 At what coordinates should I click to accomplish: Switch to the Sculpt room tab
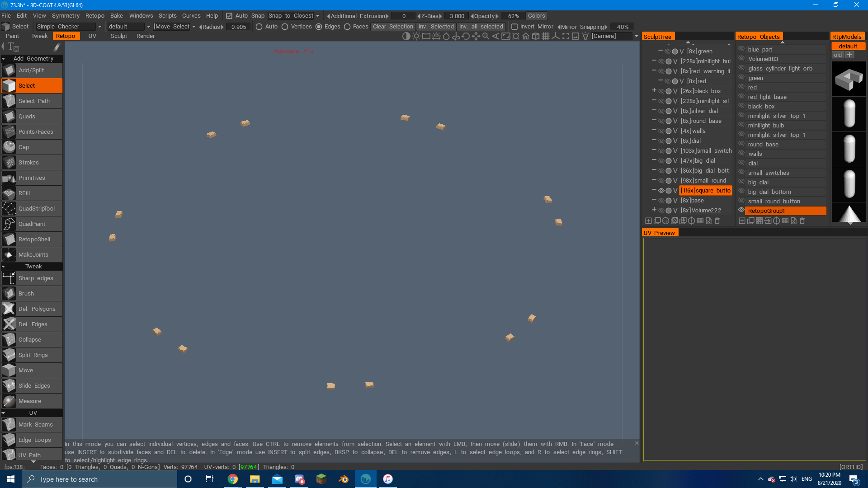coord(119,36)
